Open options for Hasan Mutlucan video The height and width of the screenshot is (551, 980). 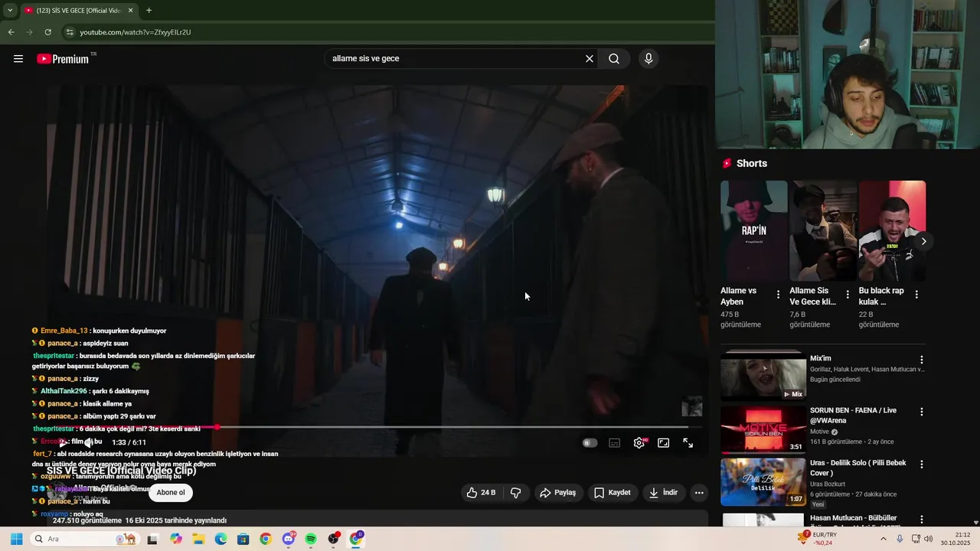click(x=922, y=518)
